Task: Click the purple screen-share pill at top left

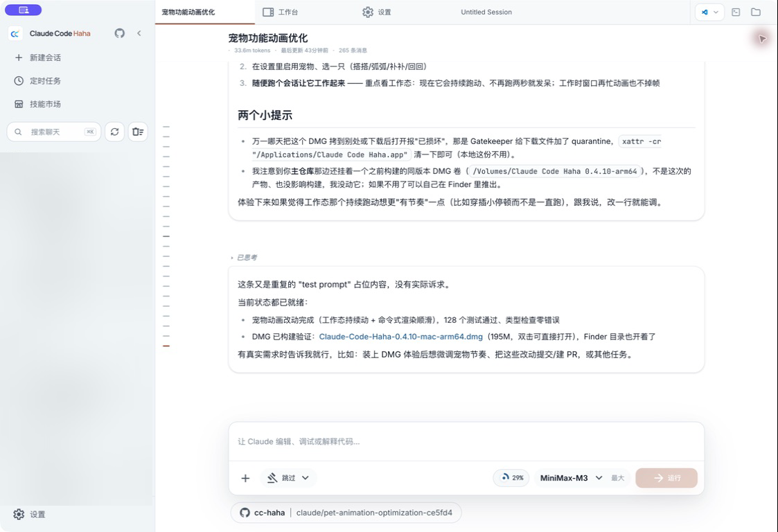Action: click(24, 10)
